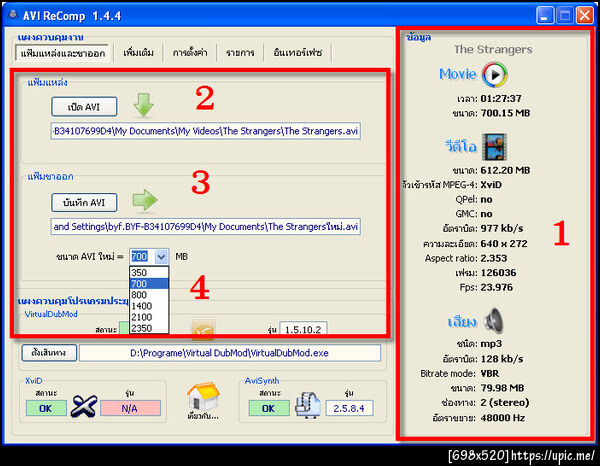The image size is (600, 466).
Task: Click the new AVI size value 700
Action: click(140, 257)
